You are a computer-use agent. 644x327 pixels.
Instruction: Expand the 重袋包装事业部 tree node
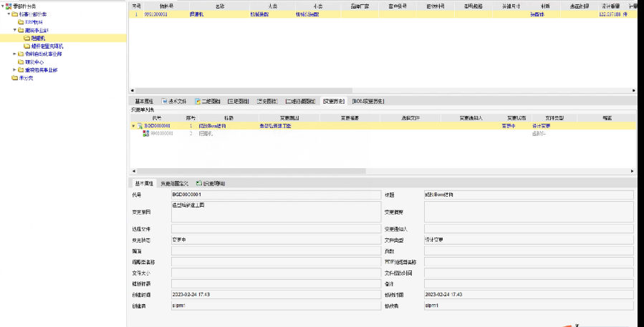[x=15, y=69]
